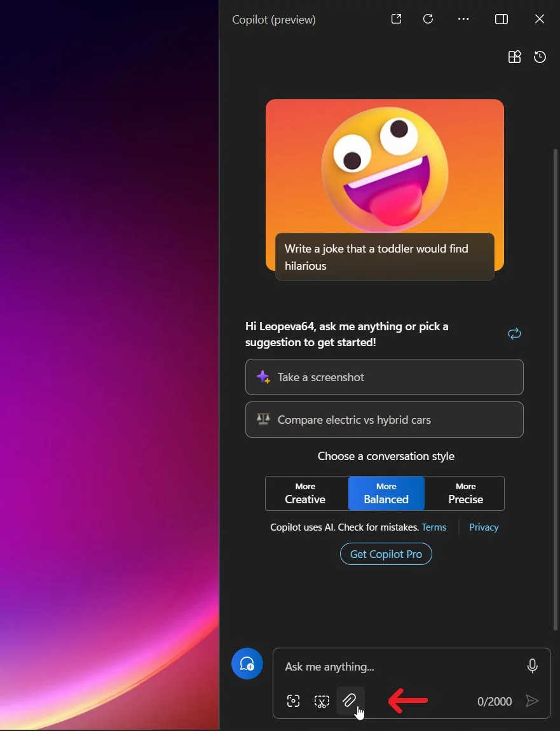Close the Copilot pane
This screenshot has height=731, width=560.
tap(539, 18)
